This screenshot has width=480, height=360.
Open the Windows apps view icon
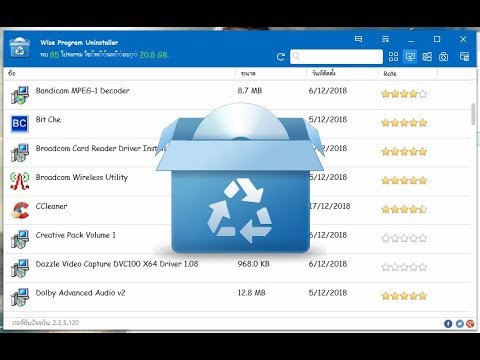click(427, 57)
